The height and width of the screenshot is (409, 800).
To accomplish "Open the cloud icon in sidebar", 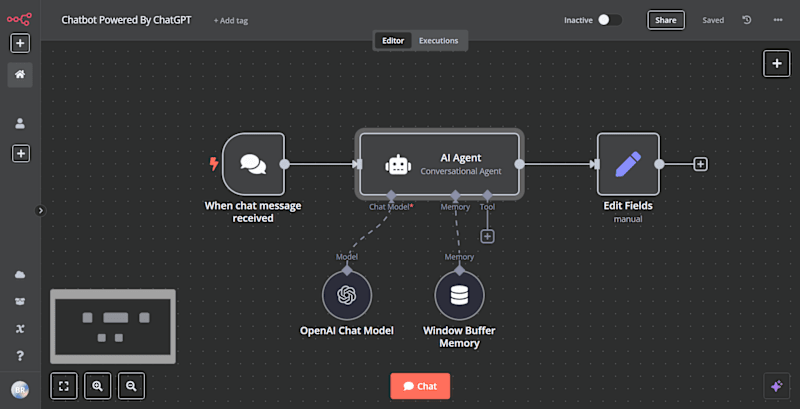I will (20, 275).
